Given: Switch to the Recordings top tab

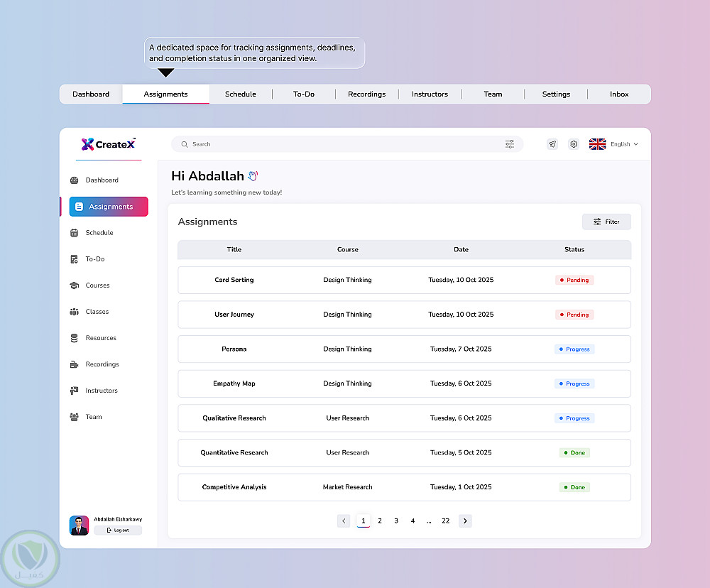Looking at the screenshot, I should pyautogui.click(x=367, y=94).
